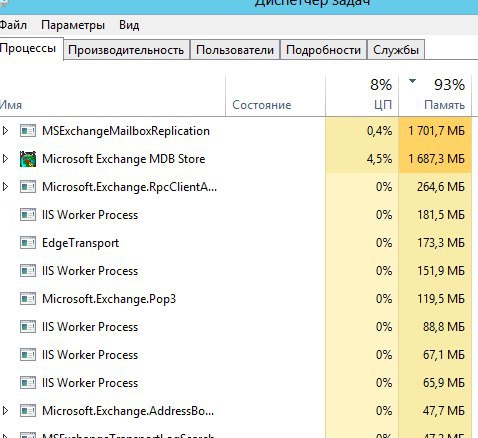Click the Microsoft Exchange MDB Store icon
Image resolution: width=478 pixels, height=438 pixels.
[x=28, y=159]
